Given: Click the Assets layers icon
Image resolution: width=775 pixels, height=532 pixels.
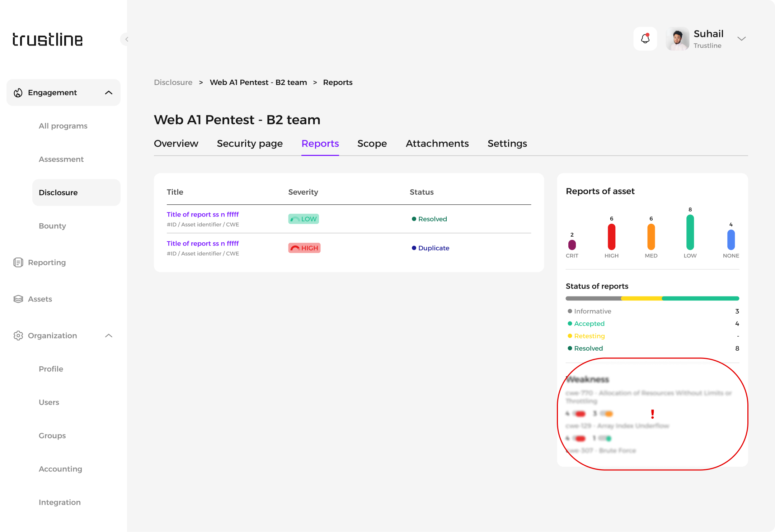Looking at the screenshot, I should coord(18,299).
